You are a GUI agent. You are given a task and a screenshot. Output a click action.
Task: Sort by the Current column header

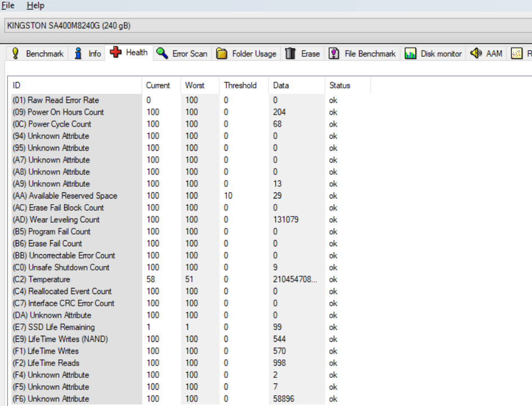161,85
